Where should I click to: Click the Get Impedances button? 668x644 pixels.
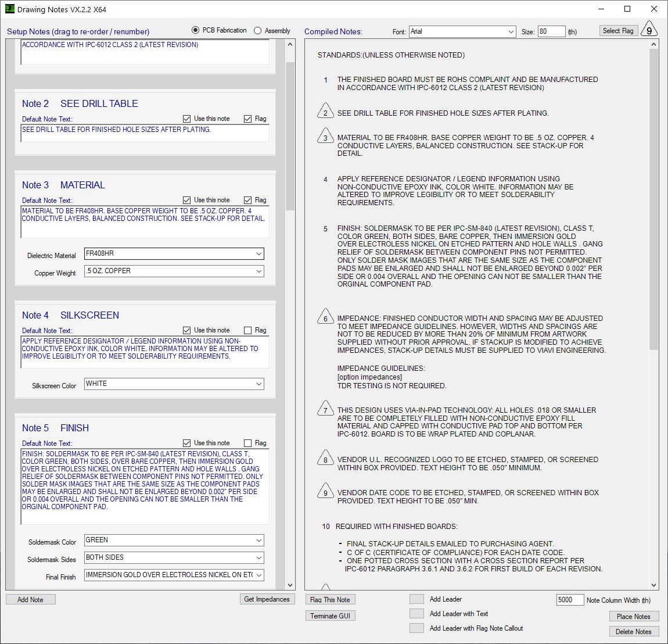pos(267,599)
